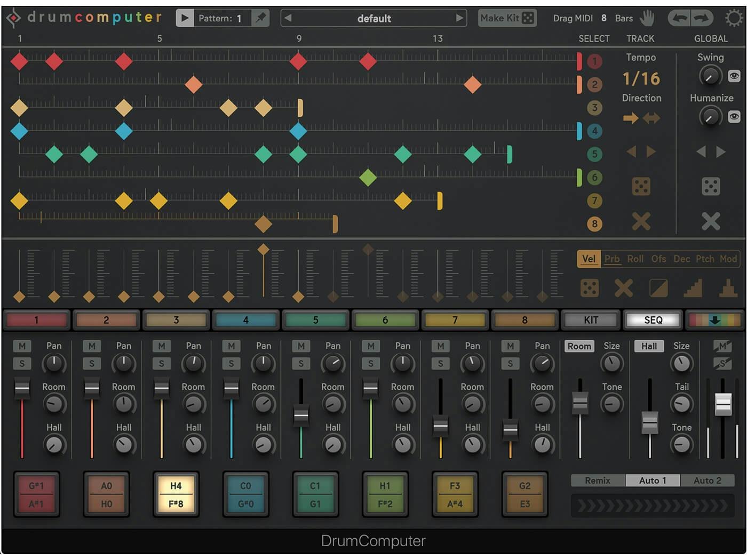747x560 pixels.
Task: Select the Prb lane tab
Action: pos(612,259)
